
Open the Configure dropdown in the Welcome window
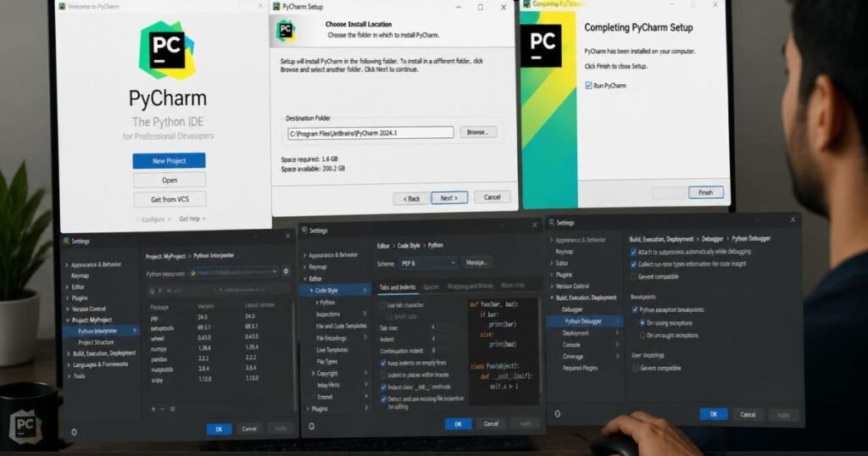pos(156,220)
